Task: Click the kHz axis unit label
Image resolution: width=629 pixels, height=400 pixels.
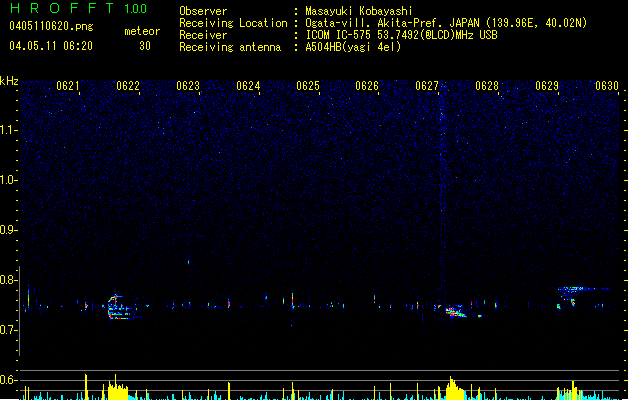Action: tap(9, 81)
